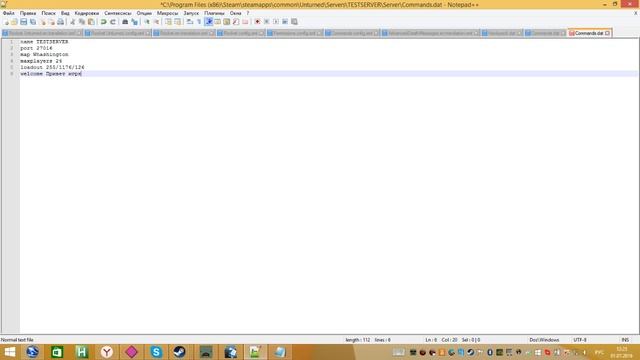Open the Запуск menu
The image size is (640, 360).
(191, 13)
